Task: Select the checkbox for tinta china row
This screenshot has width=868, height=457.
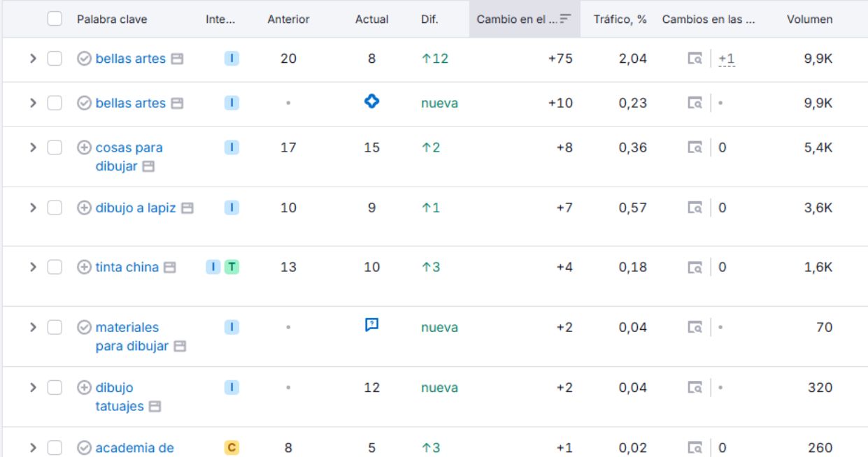Action: tap(55, 267)
